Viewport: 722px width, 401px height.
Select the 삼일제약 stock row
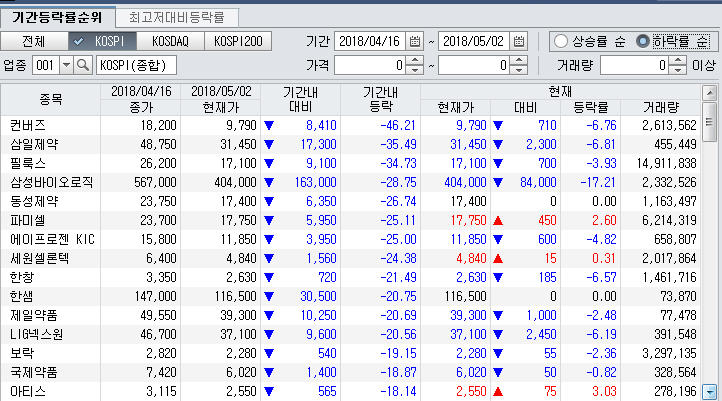tap(350, 145)
